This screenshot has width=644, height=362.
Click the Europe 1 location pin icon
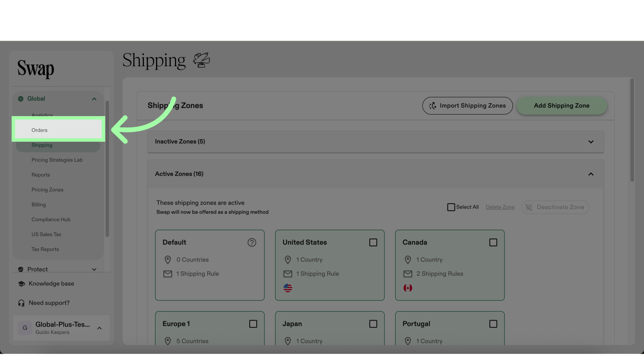(x=168, y=341)
